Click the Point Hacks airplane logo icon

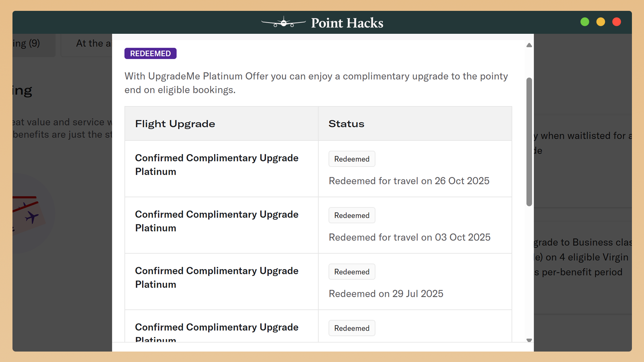tap(283, 23)
